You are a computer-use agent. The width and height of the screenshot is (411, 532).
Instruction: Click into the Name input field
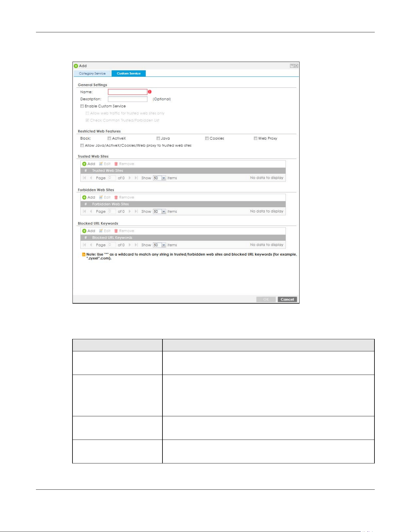127,92
